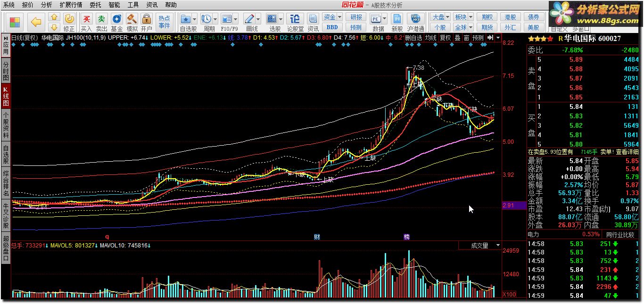Open the 帮助 menu

pos(171,5)
